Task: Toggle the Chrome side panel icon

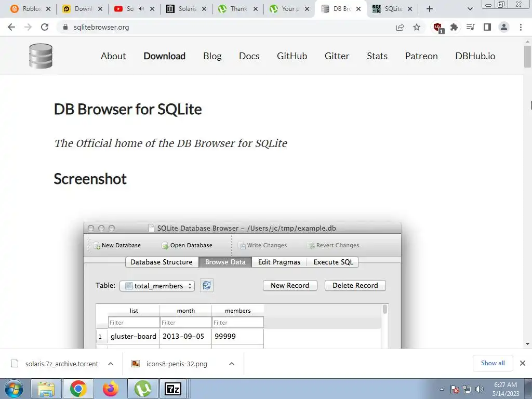Action: pos(487,27)
